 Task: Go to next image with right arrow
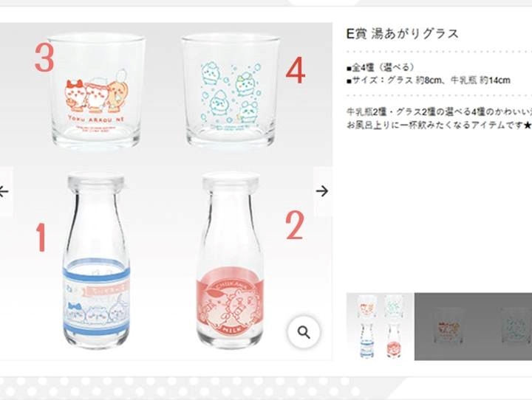point(322,191)
